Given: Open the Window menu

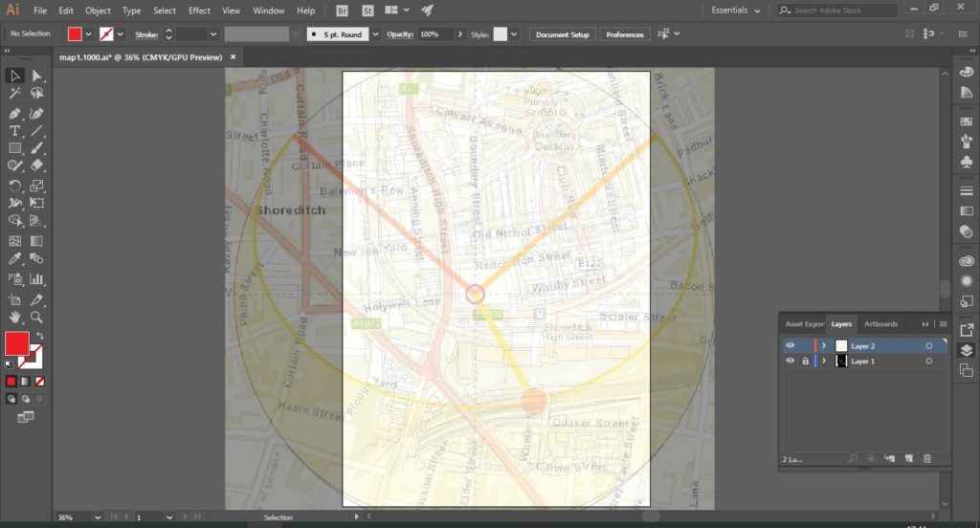Looking at the screenshot, I should 269,11.
